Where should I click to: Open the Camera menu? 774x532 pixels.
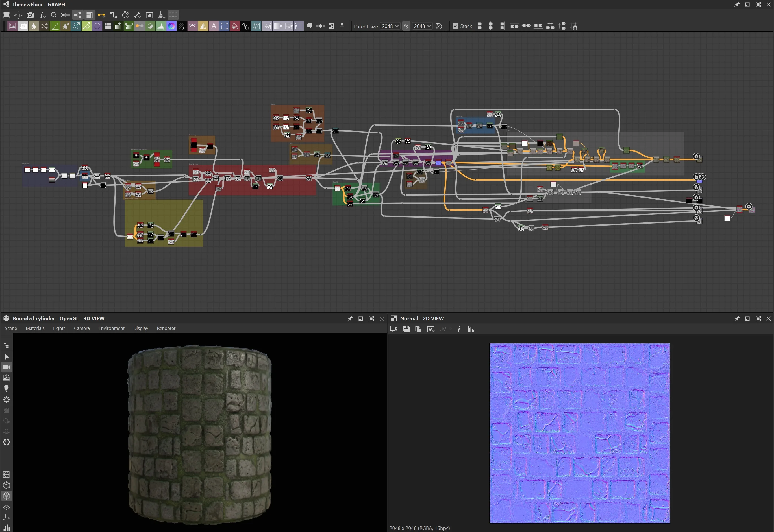click(x=82, y=328)
